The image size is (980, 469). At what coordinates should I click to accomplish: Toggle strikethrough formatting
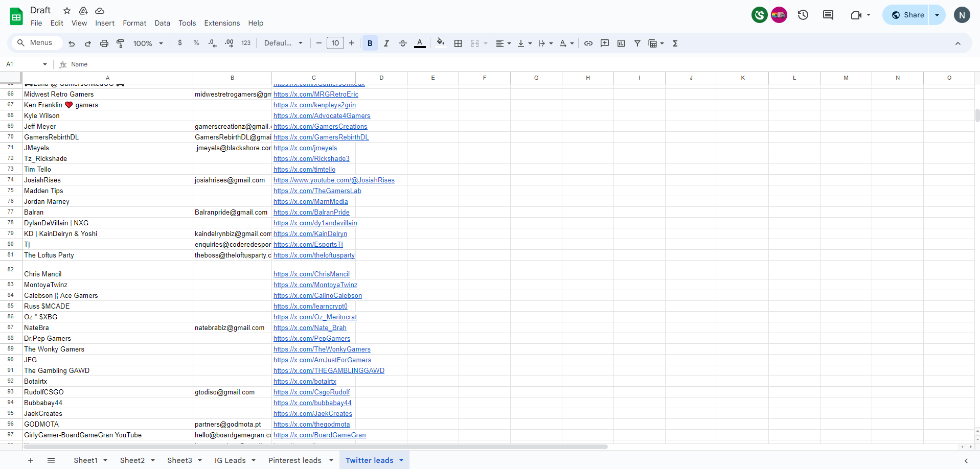[x=403, y=43]
